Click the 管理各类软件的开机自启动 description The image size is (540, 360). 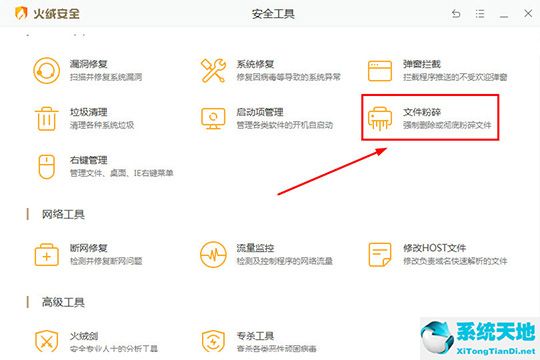tap(285, 125)
